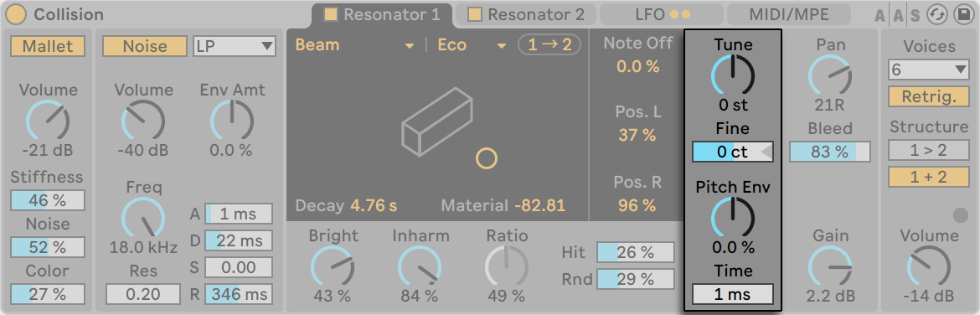Toggle the Retrig. button
This screenshot has width=980, height=315.
click(x=929, y=97)
